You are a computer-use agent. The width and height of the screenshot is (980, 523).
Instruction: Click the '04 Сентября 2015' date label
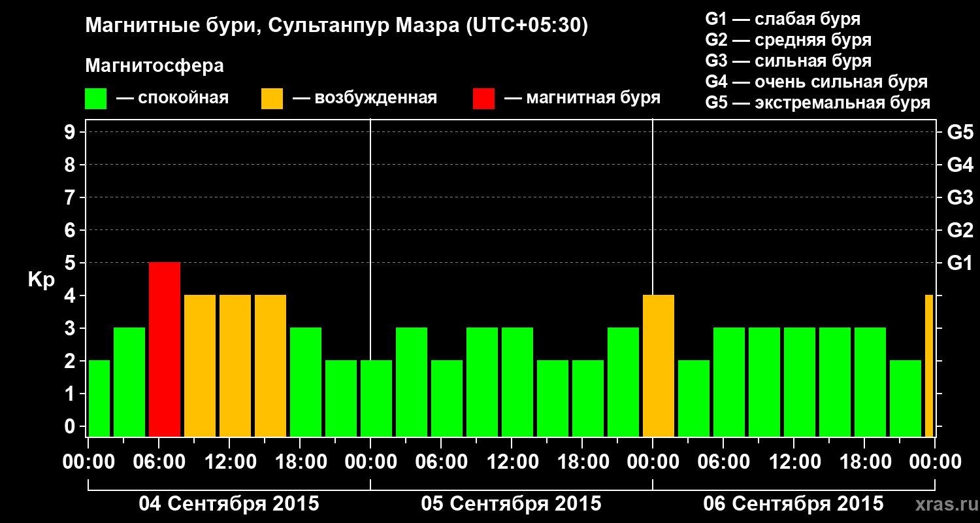[x=229, y=503]
